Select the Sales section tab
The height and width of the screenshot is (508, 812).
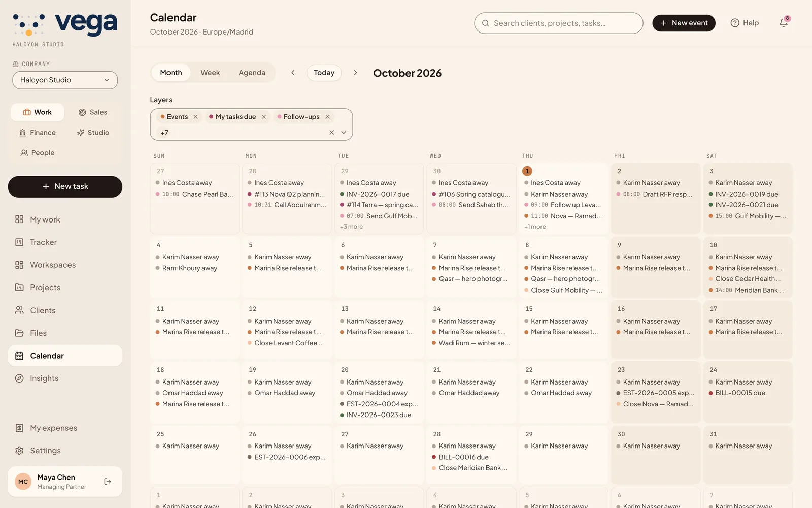93,112
